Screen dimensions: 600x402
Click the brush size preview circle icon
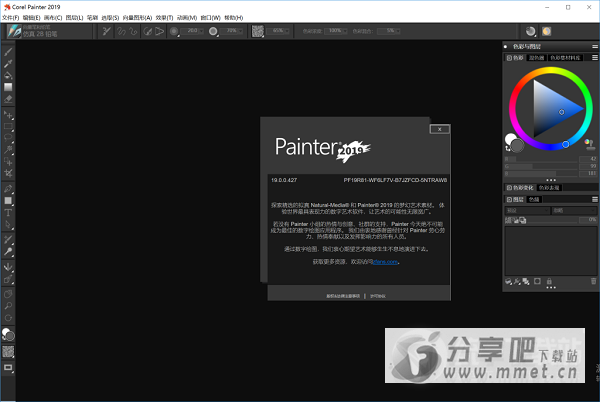[174, 31]
